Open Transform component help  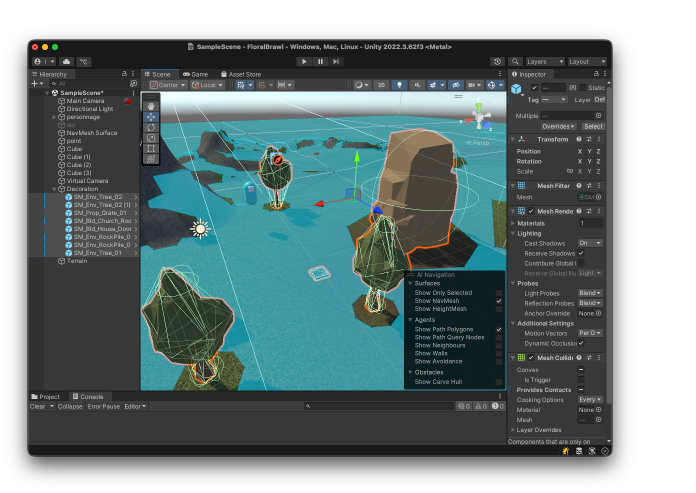[x=579, y=139]
